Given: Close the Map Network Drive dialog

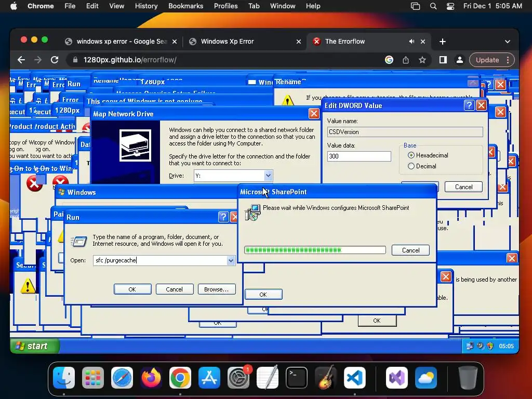Looking at the screenshot, I should coord(314,114).
